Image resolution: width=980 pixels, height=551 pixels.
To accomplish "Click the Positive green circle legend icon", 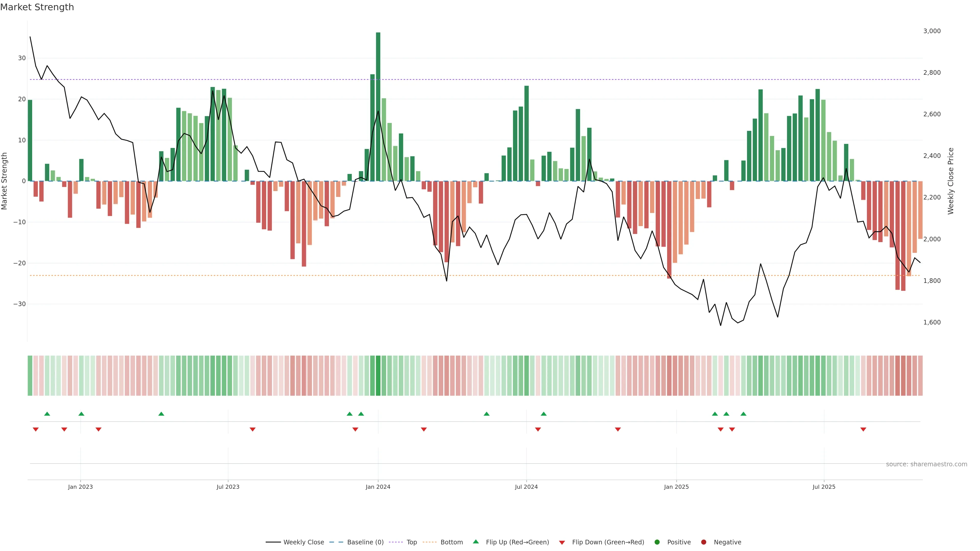I will pos(657,542).
